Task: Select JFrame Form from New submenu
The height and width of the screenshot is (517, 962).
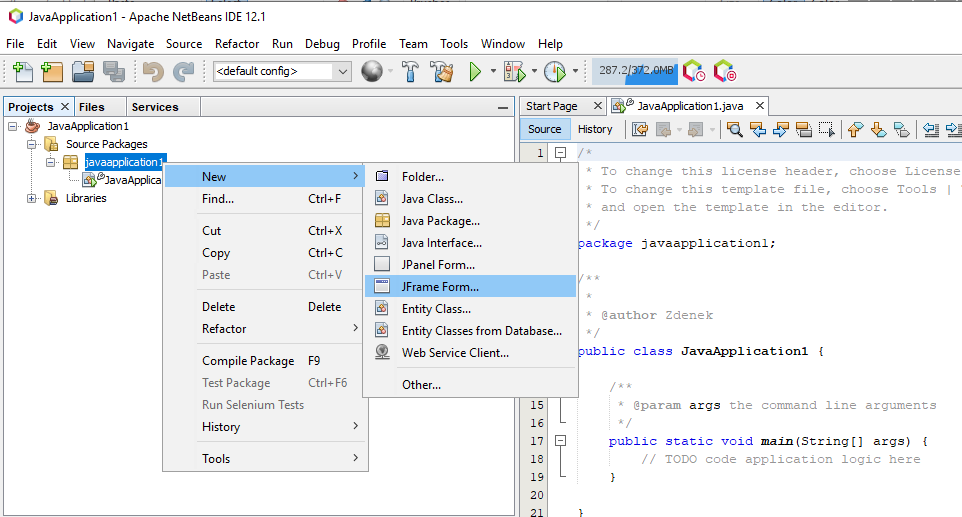Action: tap(440, 287)
